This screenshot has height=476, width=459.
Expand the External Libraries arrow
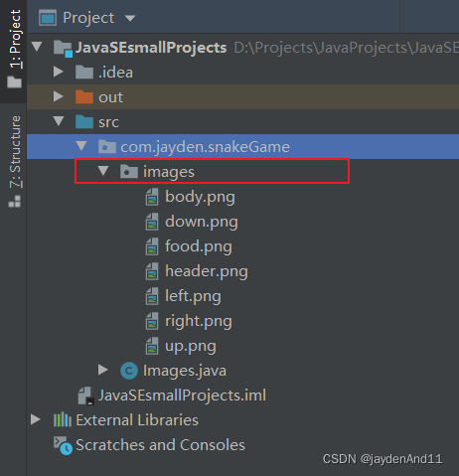36,419
